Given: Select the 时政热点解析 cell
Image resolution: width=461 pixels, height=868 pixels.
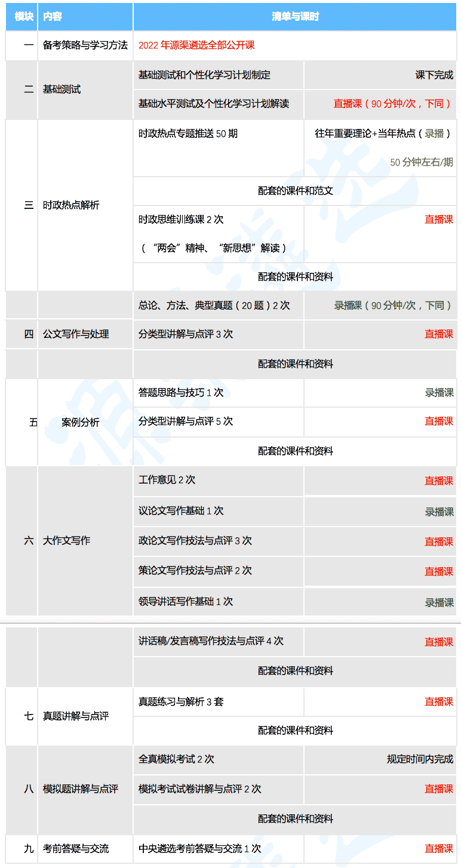Looking at the screenshot, I should click(x=85, y=205).
